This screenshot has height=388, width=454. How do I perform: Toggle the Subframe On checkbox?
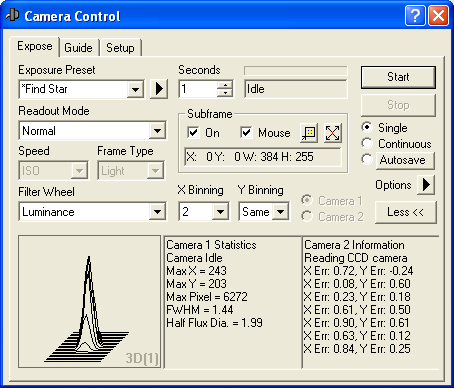(193, 132)
